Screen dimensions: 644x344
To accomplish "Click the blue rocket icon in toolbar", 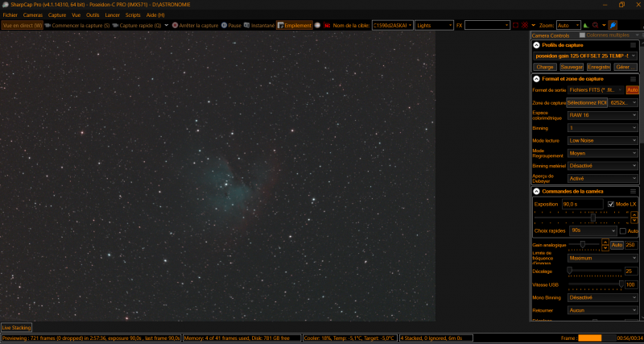I will point(613,25).
